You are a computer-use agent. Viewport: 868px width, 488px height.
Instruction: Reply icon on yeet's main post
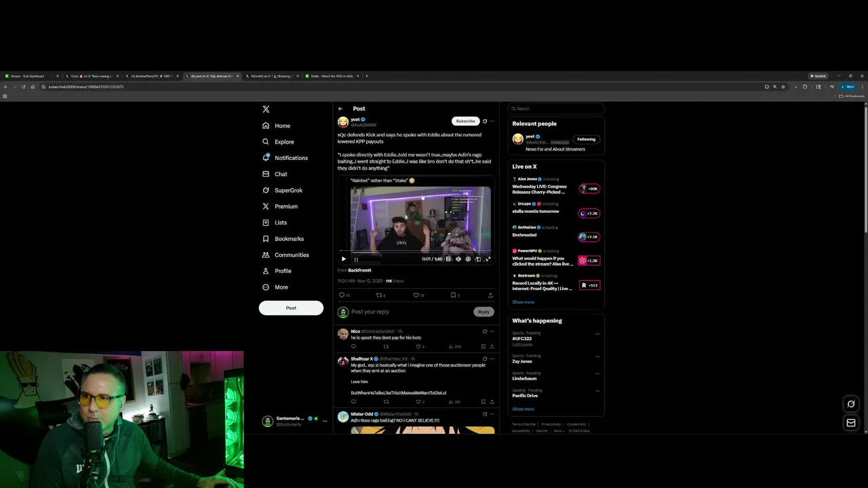[342, 295]
